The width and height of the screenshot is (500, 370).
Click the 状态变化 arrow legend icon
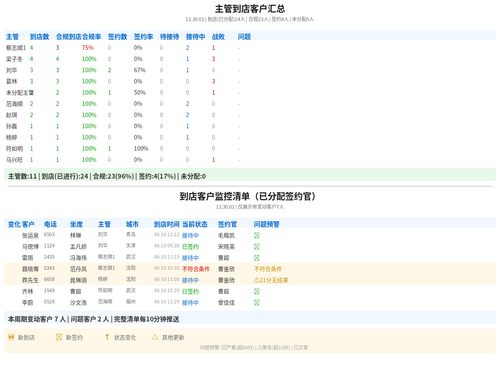pyautogui.click(x=107, y=337)
